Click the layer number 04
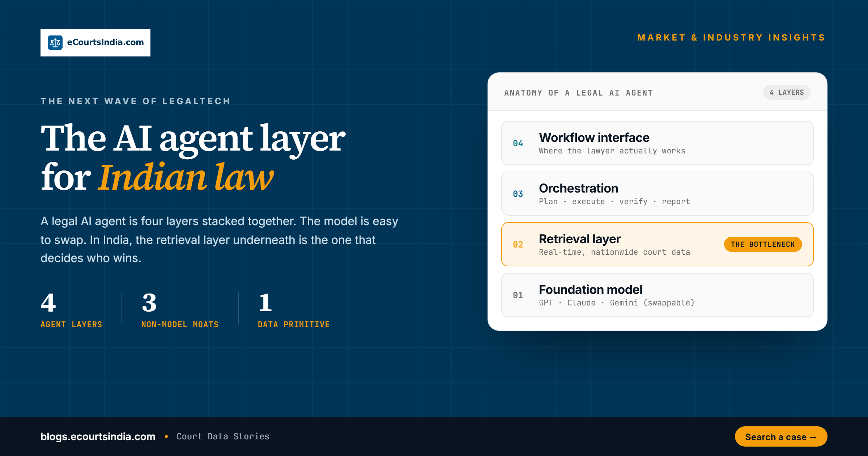 click(x=518, y=143)
